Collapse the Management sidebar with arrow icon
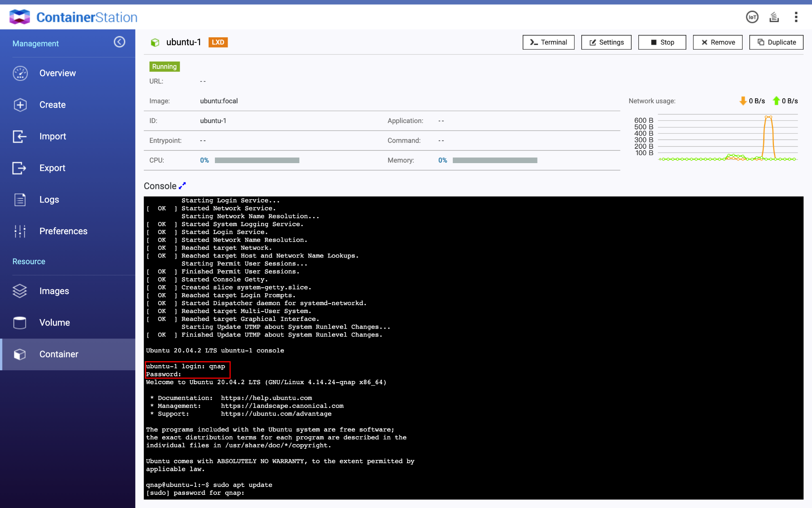 tap(119, 42)
